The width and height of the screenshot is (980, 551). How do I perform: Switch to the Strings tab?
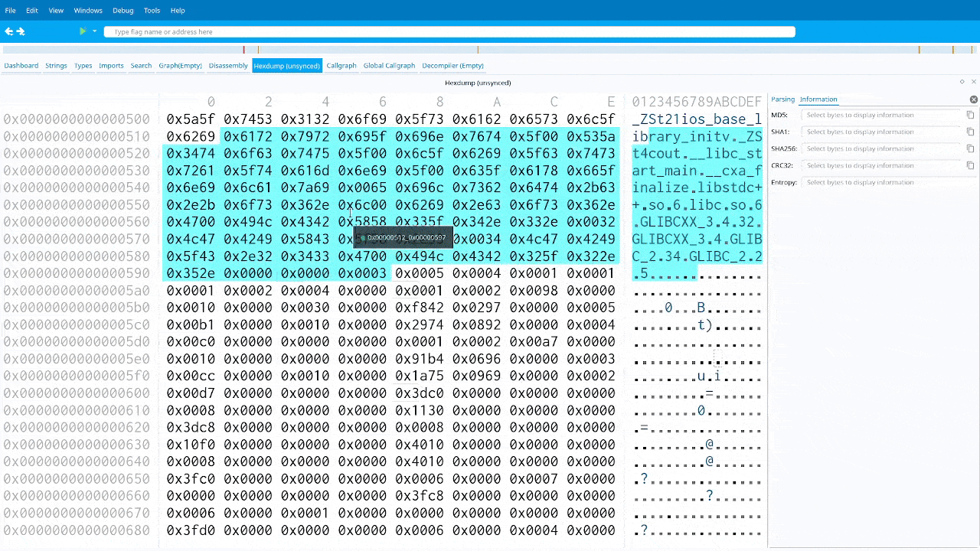(x=56, y=66)
